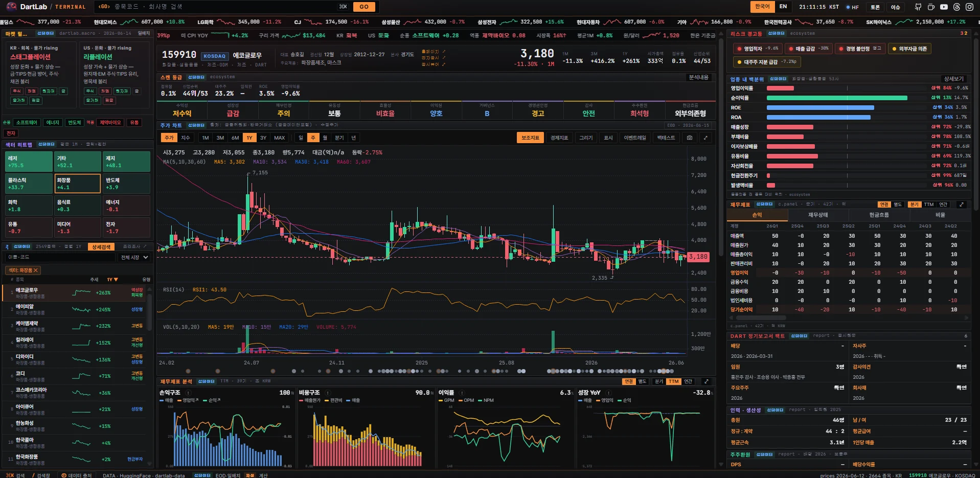Image resolution: width=980 pixels, height=478 pixels.
Task: Expand the price chart to fullscreen
Action: pyautogui.click(x=705, y=138)
